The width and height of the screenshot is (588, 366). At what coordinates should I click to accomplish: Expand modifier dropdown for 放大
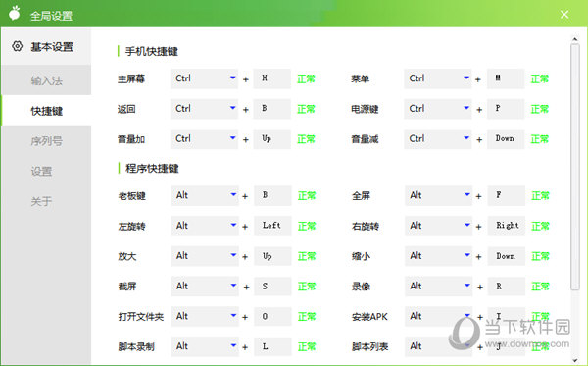[x=205, y=256]
